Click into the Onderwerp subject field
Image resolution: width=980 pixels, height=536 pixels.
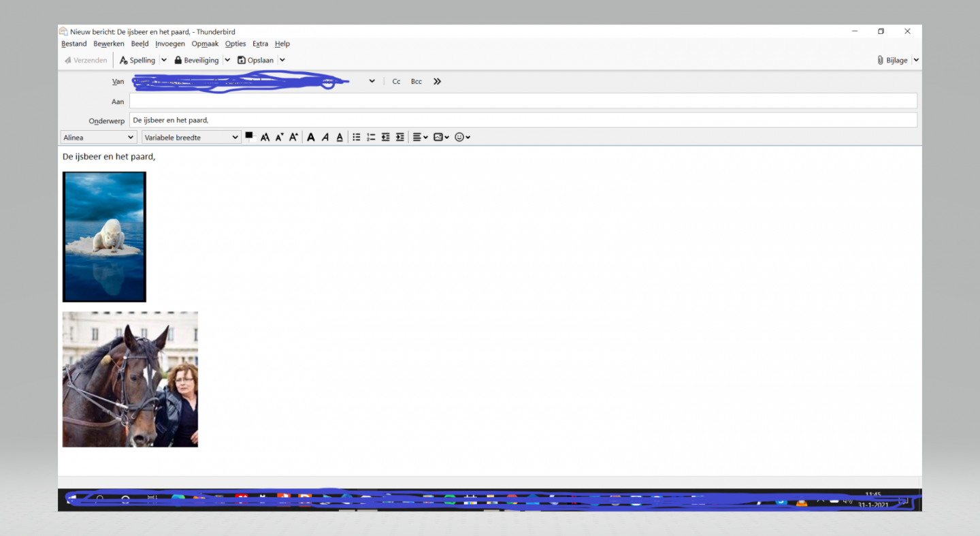coord(523,120)
